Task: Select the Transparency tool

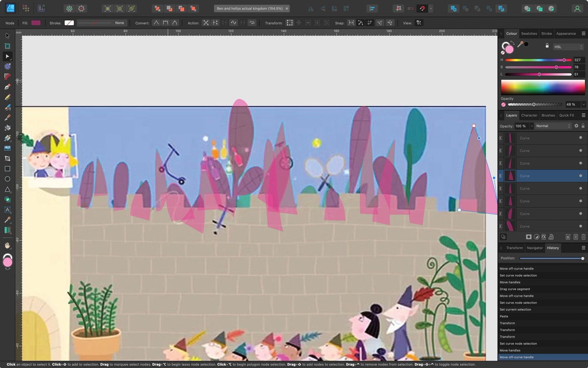Action: tap(7, 138)
